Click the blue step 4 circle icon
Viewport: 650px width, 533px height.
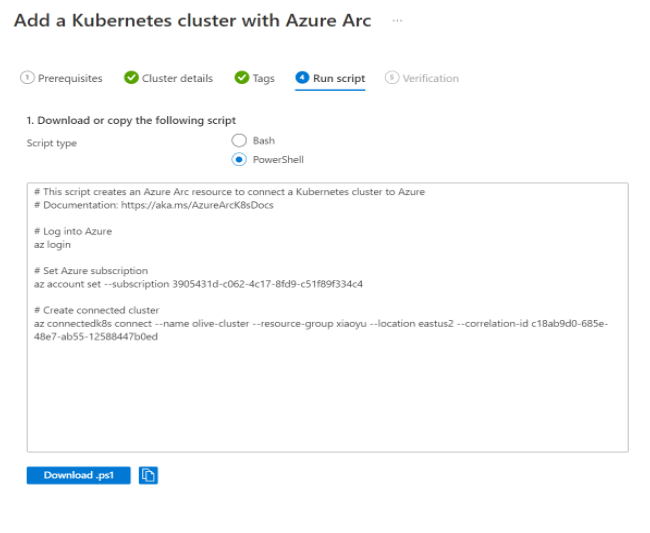pos(302,78)
